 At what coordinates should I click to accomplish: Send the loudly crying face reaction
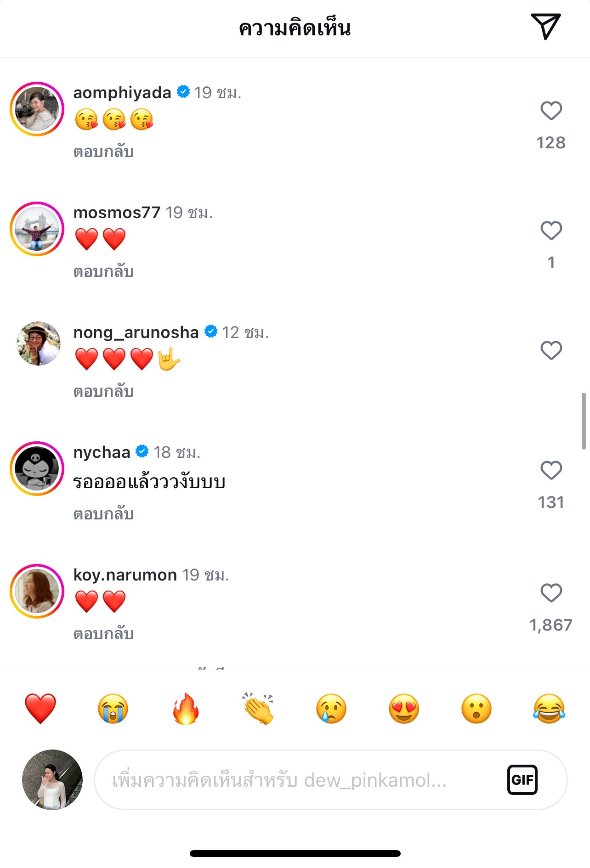113,709
